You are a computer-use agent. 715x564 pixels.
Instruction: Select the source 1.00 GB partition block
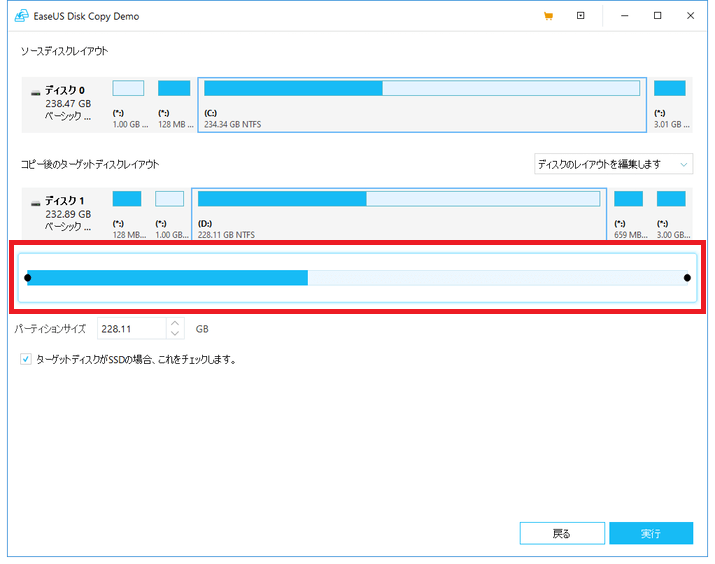pyautogui.click(x=128, y=104)
